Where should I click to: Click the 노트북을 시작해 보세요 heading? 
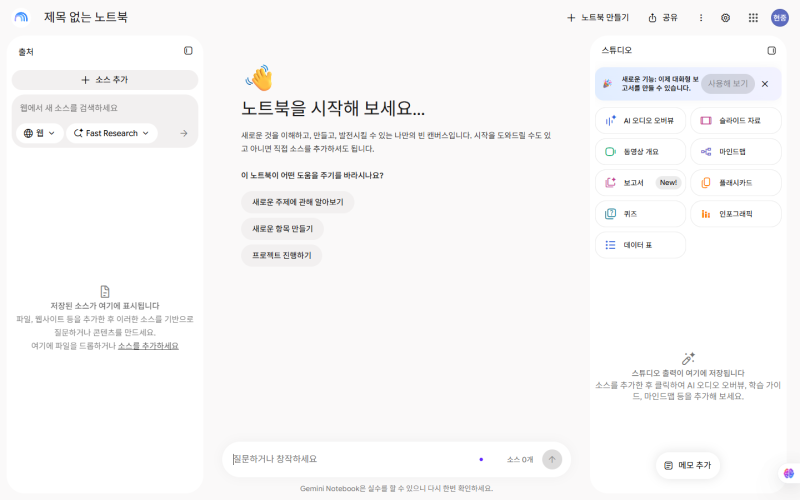[x=333, y=108]
